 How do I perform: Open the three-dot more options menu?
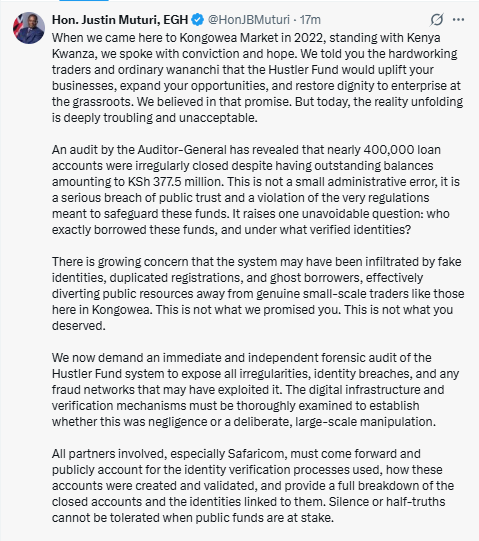[458, 20]
